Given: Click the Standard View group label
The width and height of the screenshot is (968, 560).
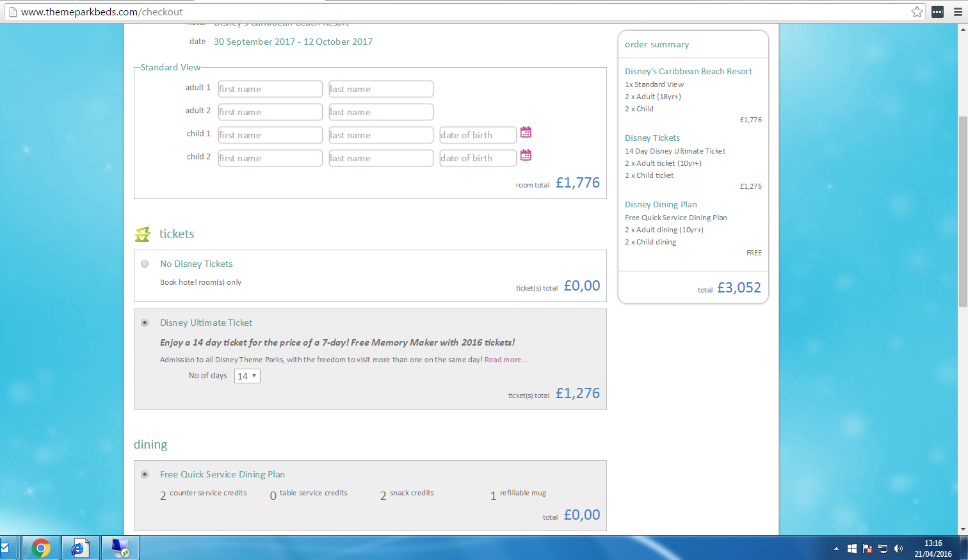Looking at the screenshot, I should (x=170, y=67).
